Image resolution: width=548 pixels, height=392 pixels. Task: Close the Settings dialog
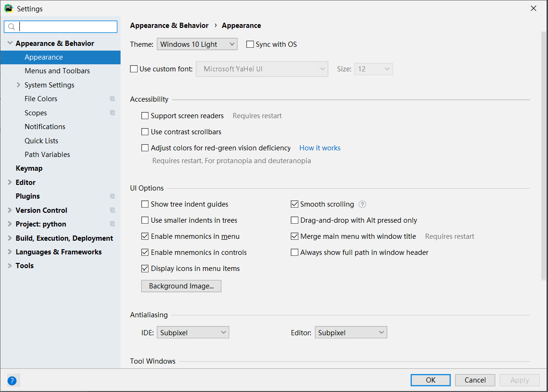click(533, 9)
